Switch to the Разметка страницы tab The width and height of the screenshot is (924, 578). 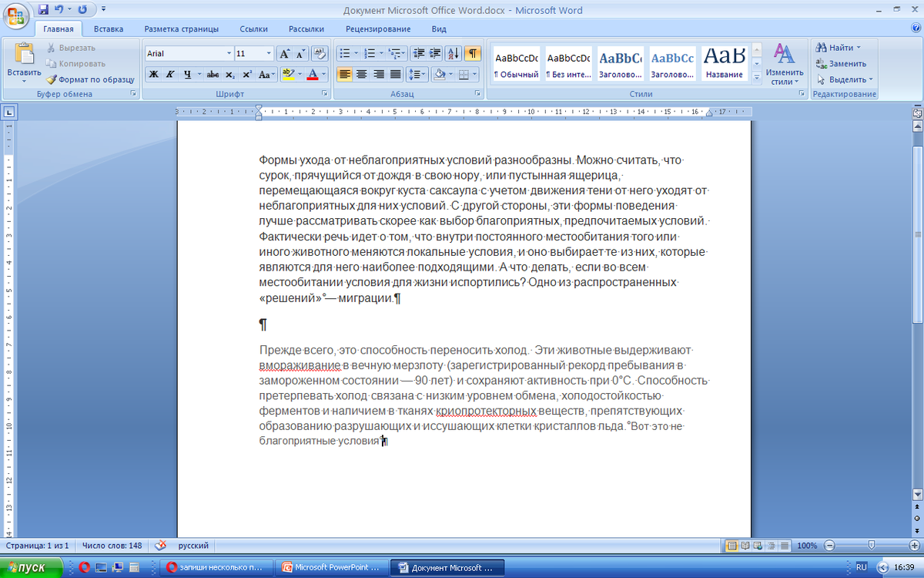tap(182, 29)
